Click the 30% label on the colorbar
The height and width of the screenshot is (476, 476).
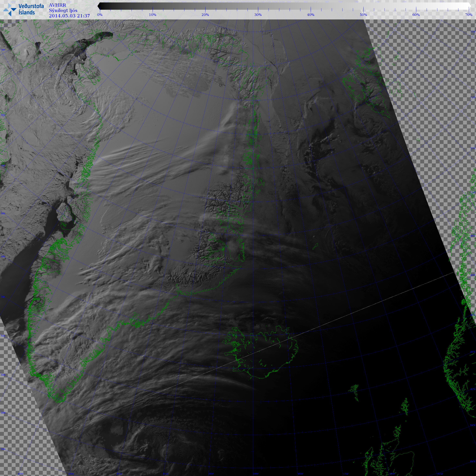pos(258,15)
